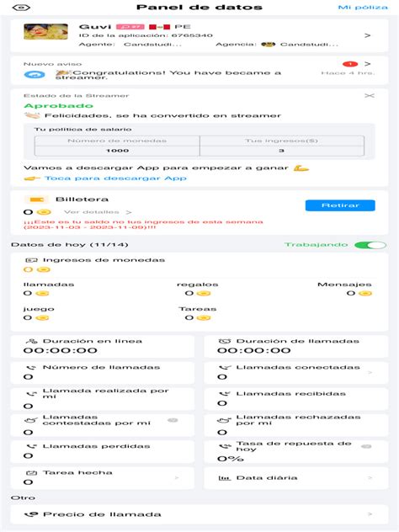Open Ver detalles in Billetera
The width and height of the screenshot is (399, 532).
click(98, 212)
